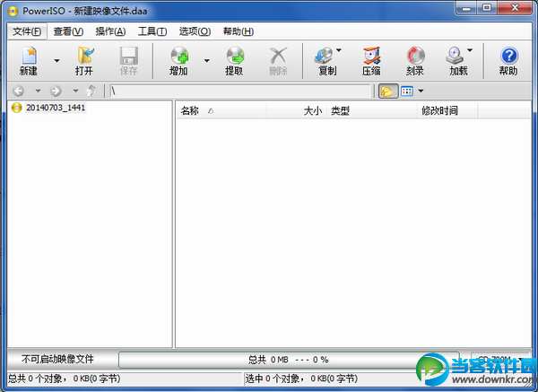Open the 帮助(H) menu
Image resolution: width=538 pixels, height=392 pixels.
click(239, 31)
